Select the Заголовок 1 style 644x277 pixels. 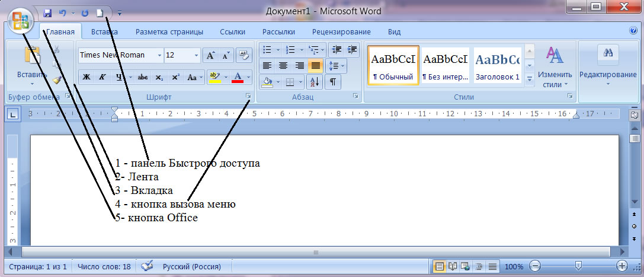[x=498, y=65]
